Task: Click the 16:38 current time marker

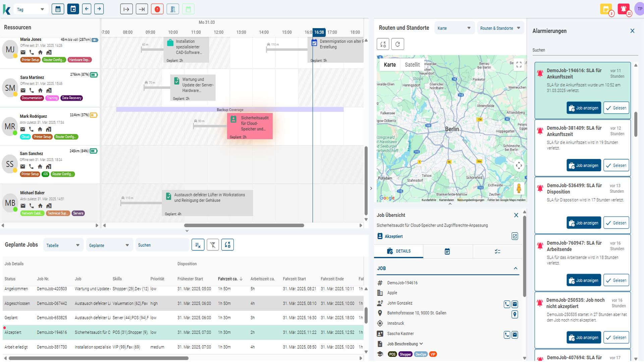Action: coord(319,32)
